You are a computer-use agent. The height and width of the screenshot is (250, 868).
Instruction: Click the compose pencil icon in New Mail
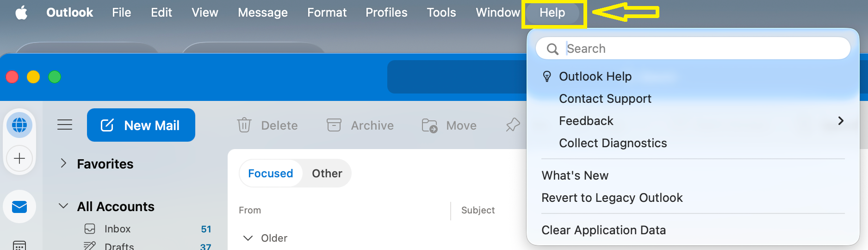(107, 125)
